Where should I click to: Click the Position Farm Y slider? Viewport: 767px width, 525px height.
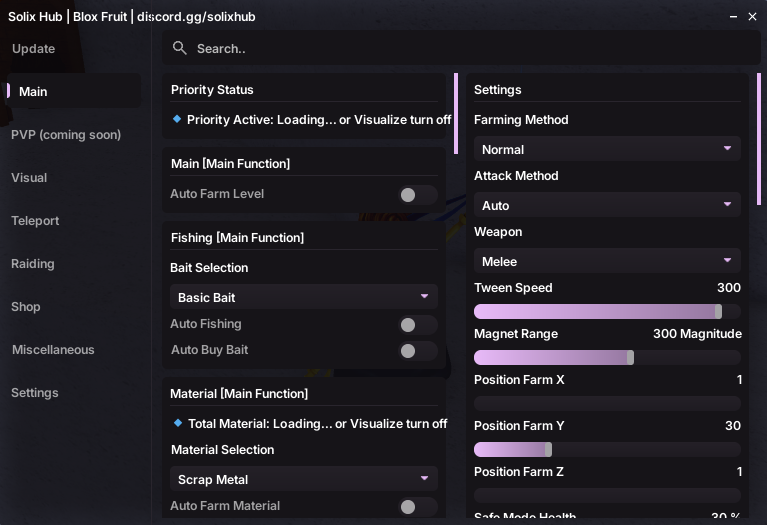coord(607,449)
